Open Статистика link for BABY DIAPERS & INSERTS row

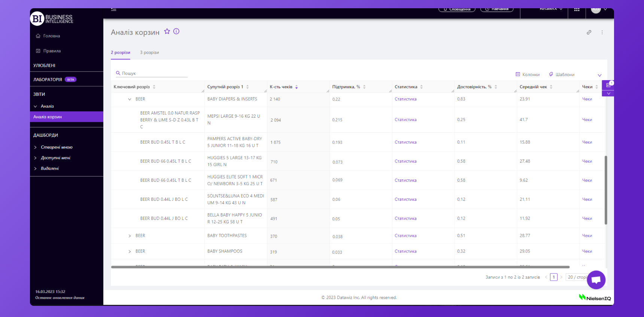[405, 99]
